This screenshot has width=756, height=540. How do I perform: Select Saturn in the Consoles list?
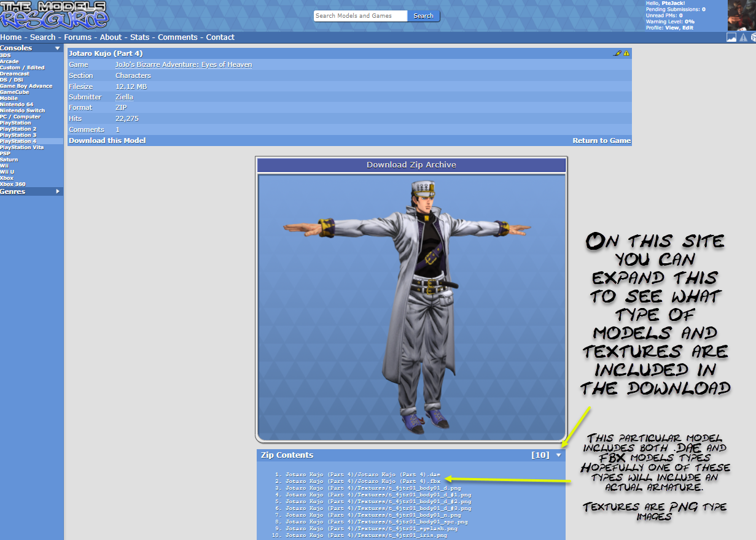(9, 160)
